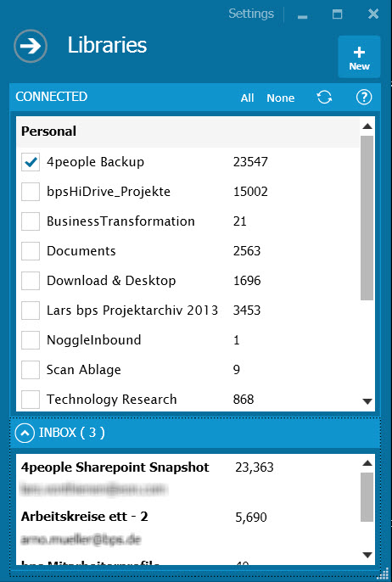This screenshot has width=392, height=582.
Task: Open the 4people Sharepoint Snapshot inbox entry
Action: click(x=115, y=467)
